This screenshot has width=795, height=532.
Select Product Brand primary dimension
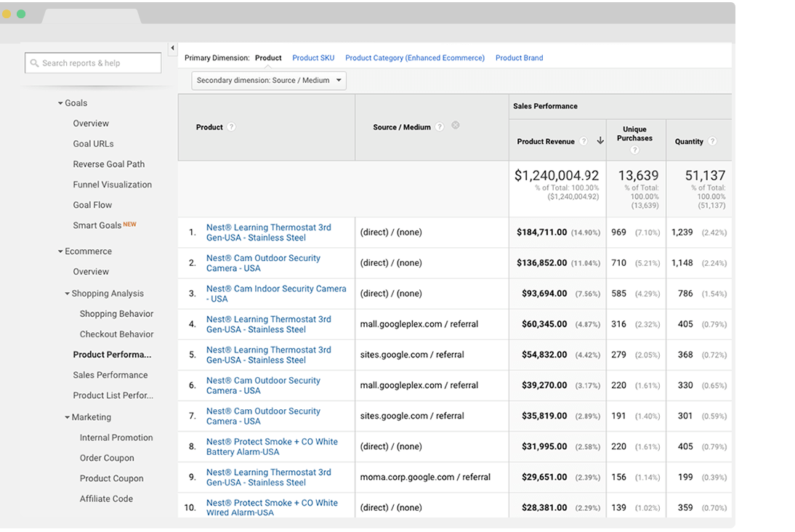(x=519, y=58)
